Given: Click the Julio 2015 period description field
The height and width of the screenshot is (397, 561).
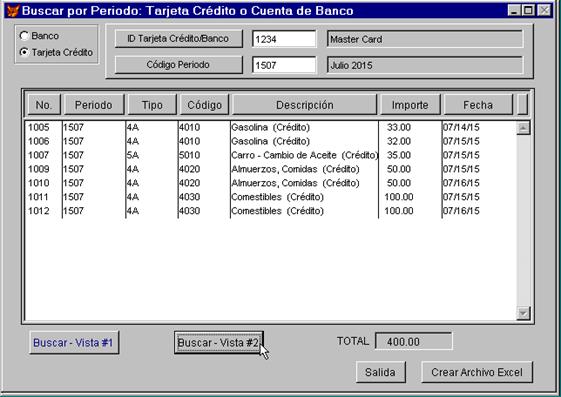Looking at the screenshot, I should coord(425,65).
